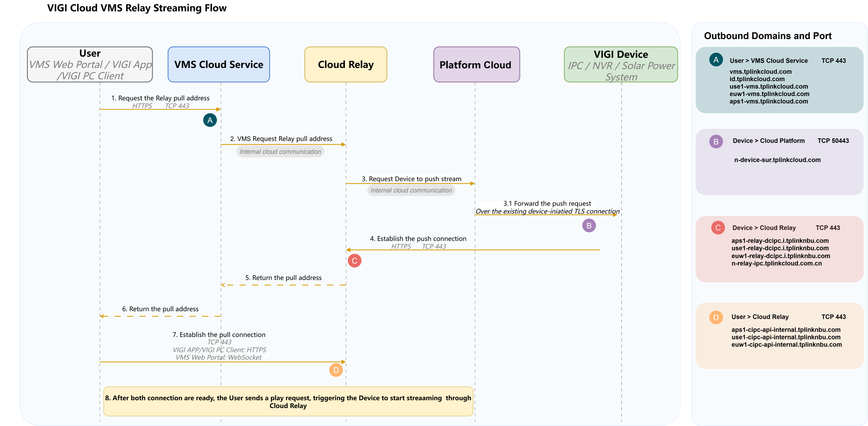Click VIGI APP/VIGI PC Client: HTTPS note
This screenshot has height=426, width=868.
219,350
